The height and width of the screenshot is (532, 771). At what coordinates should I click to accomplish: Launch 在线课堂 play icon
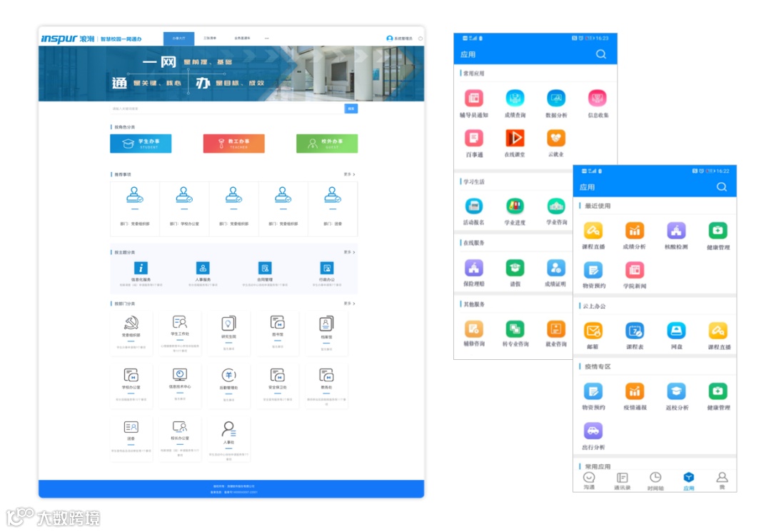tap(515, 138)
